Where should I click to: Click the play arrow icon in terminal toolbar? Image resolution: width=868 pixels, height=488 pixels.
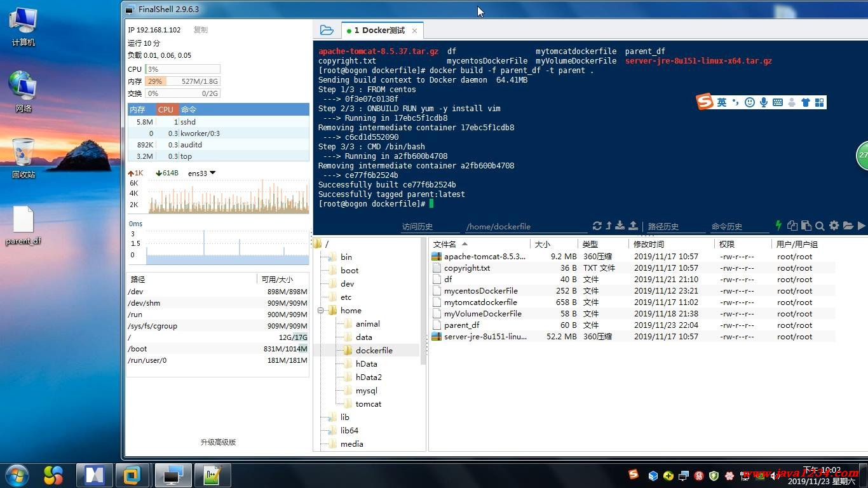(x=861, y=226)
